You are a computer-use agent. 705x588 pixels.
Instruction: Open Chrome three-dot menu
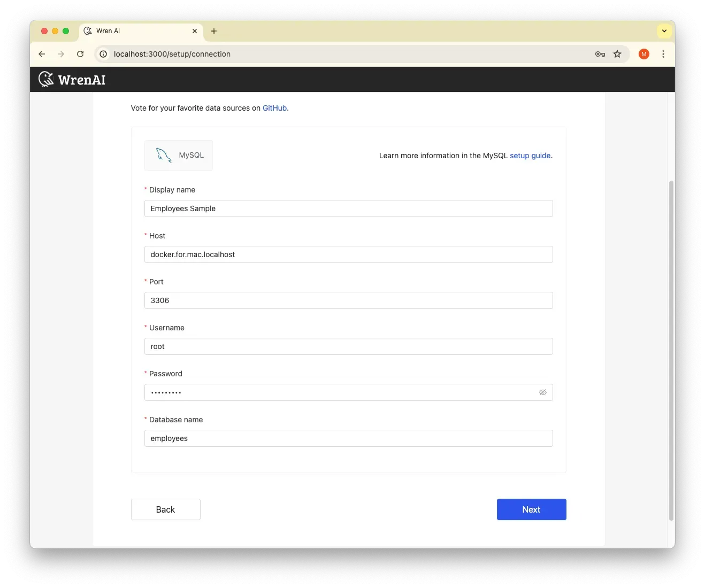click(x=663, y=54)
